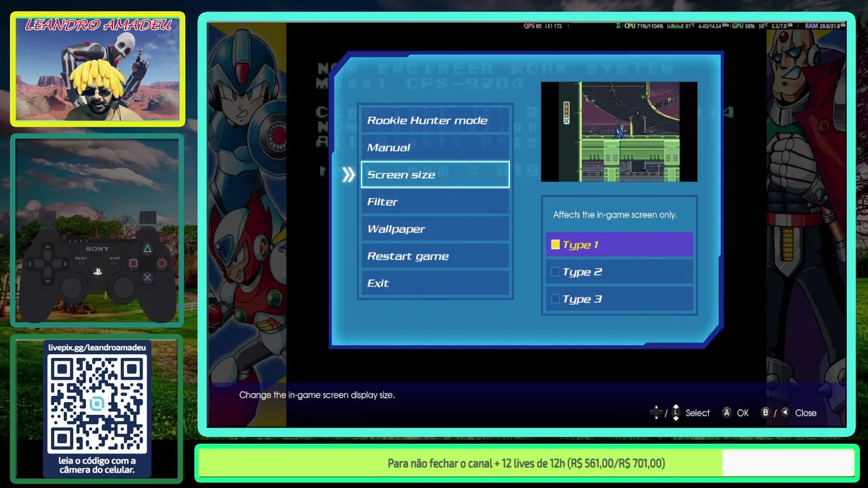Screen dimensions: 868x488
Task: Click the D-pad on the controller overlay
Action: pyautogui.click(x=47, y=264)
